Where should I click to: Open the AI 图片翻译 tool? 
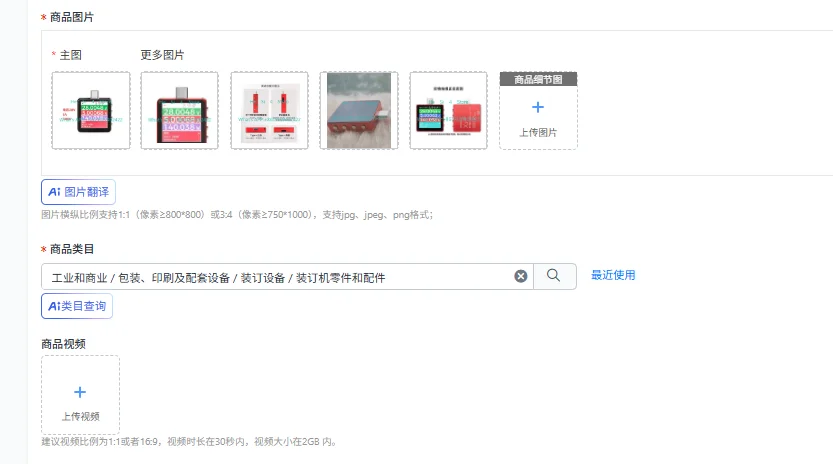coord(79,192)
